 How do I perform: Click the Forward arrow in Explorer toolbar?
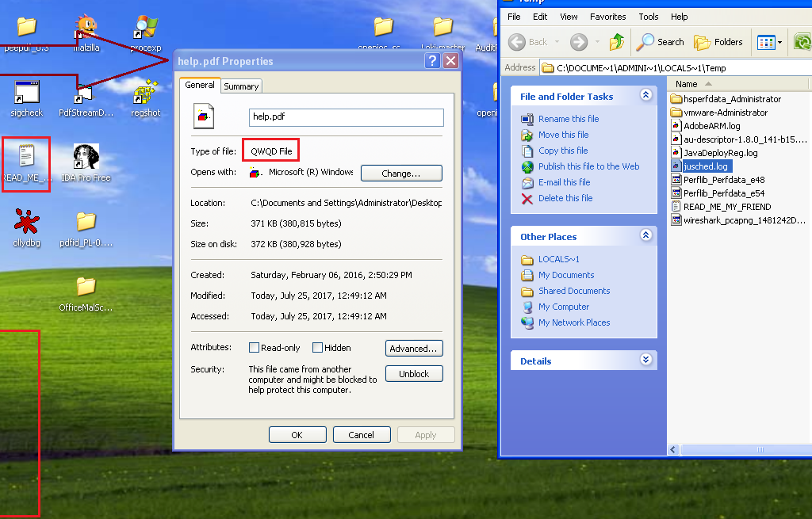(579, 42)
